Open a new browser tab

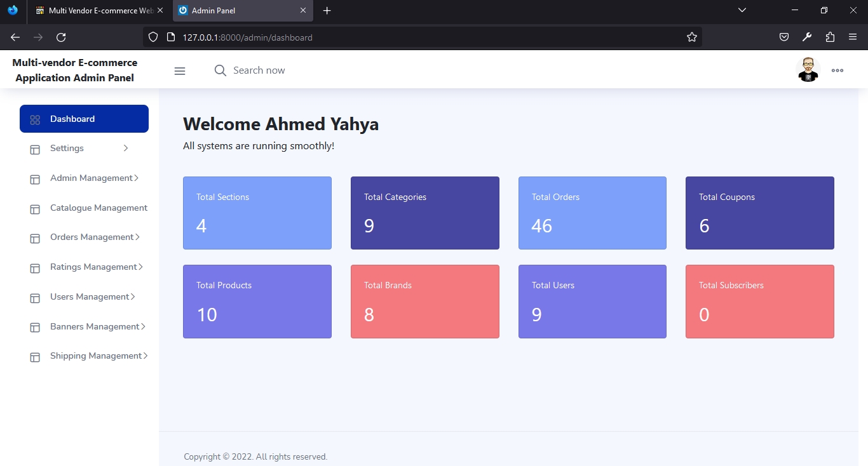click(x=327, y=11)
